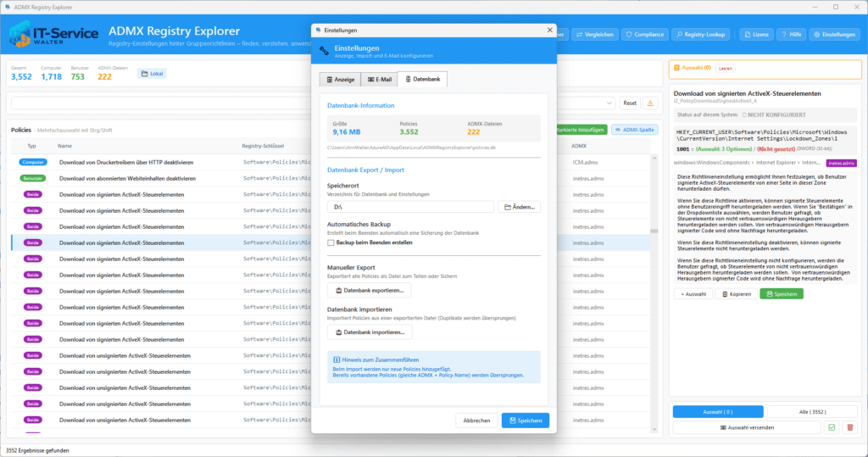Click the + Auswahl button
The height and width of the screenshot is (457, 868).
pyautogui.click(x=693, y=294)
